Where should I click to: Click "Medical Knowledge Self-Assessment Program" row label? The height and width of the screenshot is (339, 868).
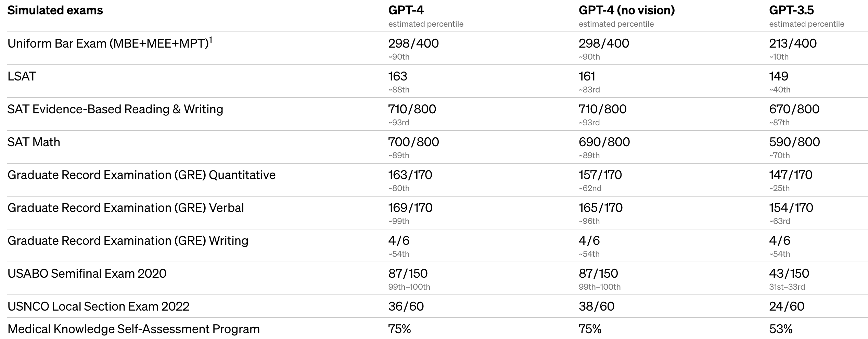(133, 329)
